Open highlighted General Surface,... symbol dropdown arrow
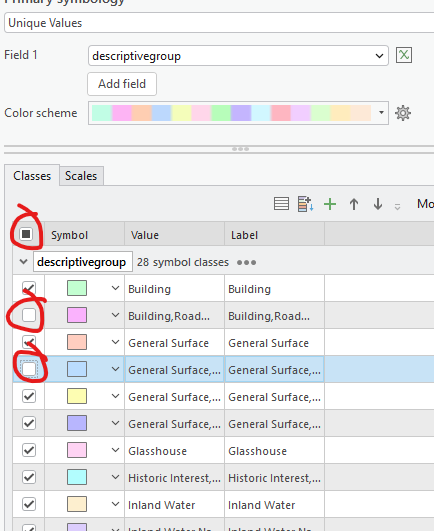 (x=115, y=369)
